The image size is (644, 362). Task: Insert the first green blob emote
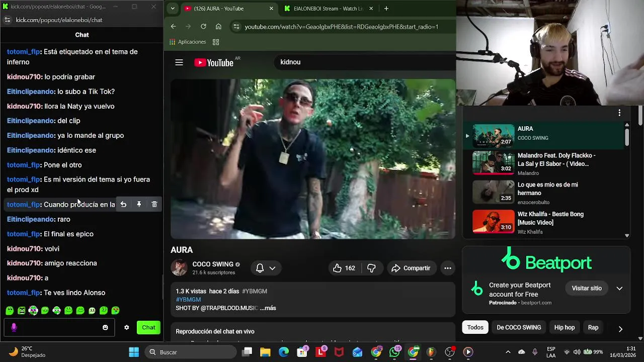point(10,310)
